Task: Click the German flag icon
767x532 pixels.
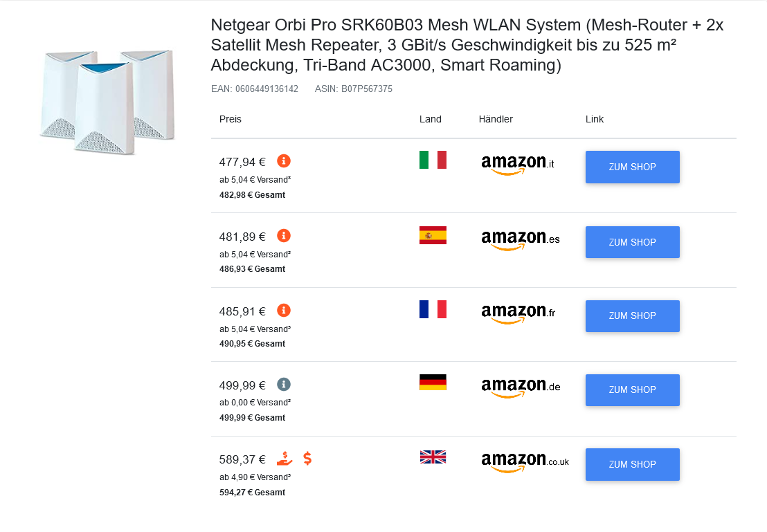Action: pyautogui.click(x=433, y=383)
